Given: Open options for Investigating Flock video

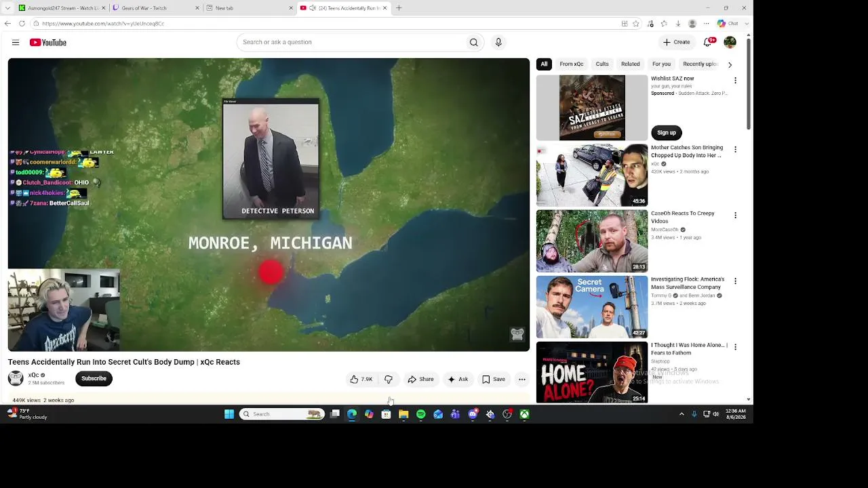Looking at the screenshot, I should point(735,281).
